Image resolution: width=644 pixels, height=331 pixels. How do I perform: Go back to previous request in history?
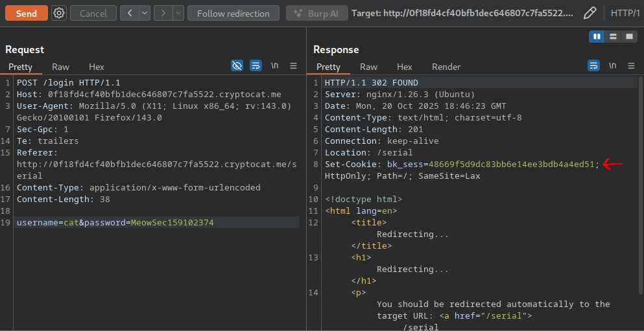tap(130, 13)
